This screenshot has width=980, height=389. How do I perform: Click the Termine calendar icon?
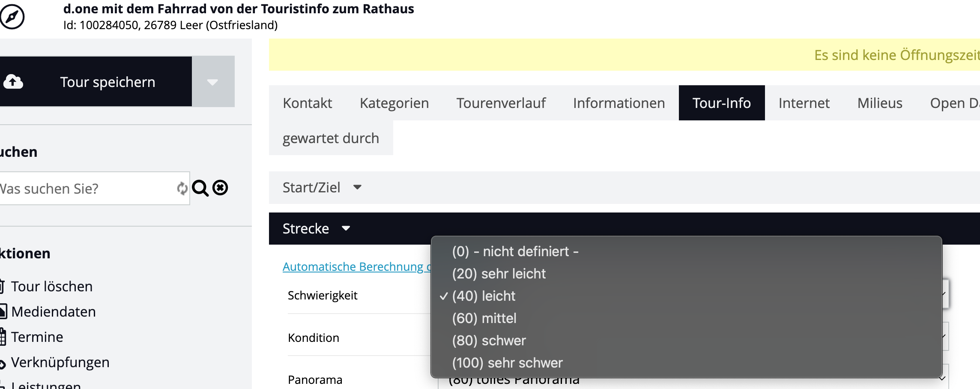pyautogui.click(x=3, y=337)
